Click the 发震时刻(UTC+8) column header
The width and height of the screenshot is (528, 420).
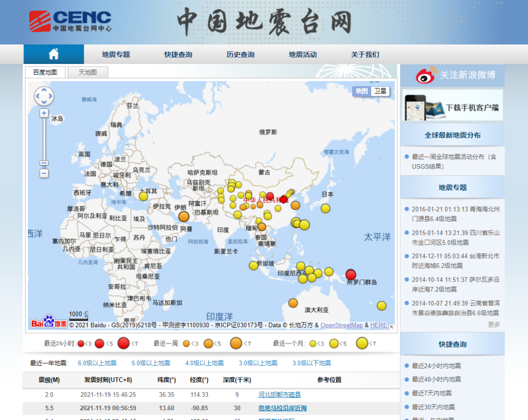click(x=108, y=380)
